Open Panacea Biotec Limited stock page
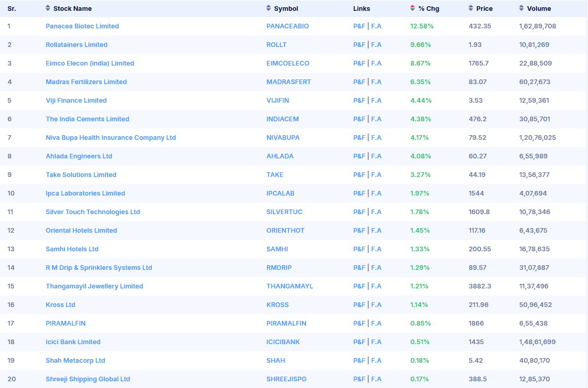This screenshot has width=588, height=388. 82,26
